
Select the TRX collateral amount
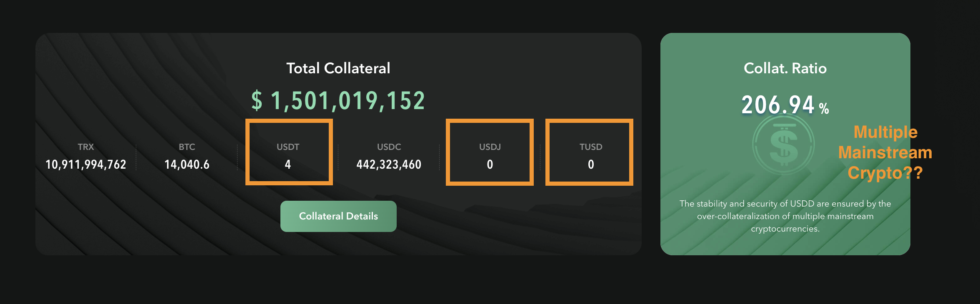point(86,164)
